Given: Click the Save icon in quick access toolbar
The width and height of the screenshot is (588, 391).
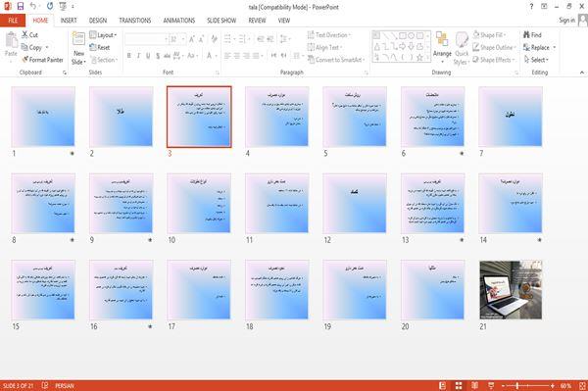Looking at the screenshot, I should click(21, 6).
